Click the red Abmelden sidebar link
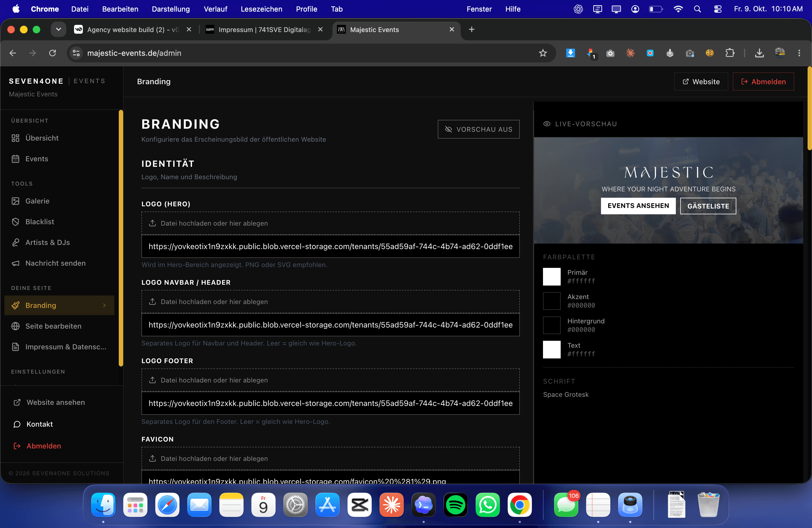Screen dimensions: 812x528 coord(37,446)
